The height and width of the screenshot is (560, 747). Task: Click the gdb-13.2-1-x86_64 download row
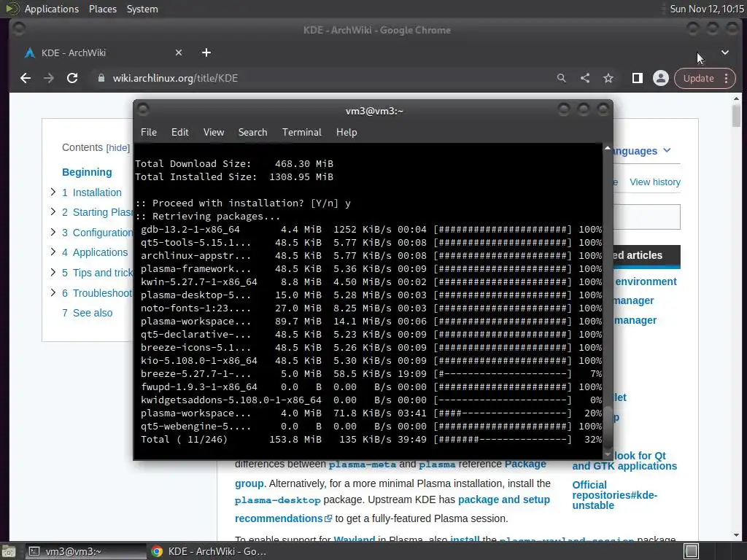(x=371, y=230)
